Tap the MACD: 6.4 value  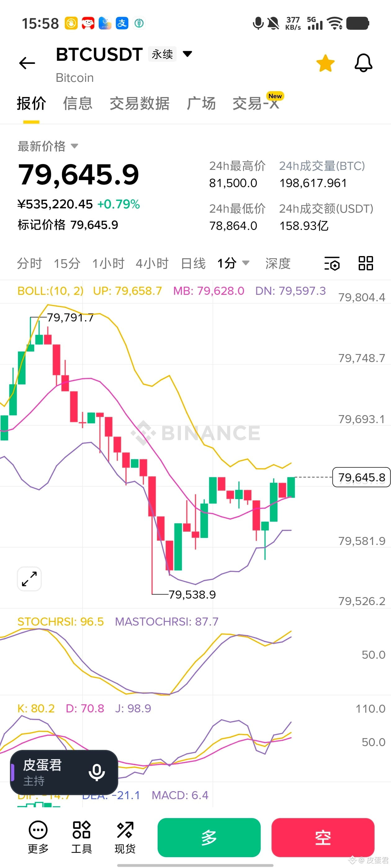click(x=180, y=795)
